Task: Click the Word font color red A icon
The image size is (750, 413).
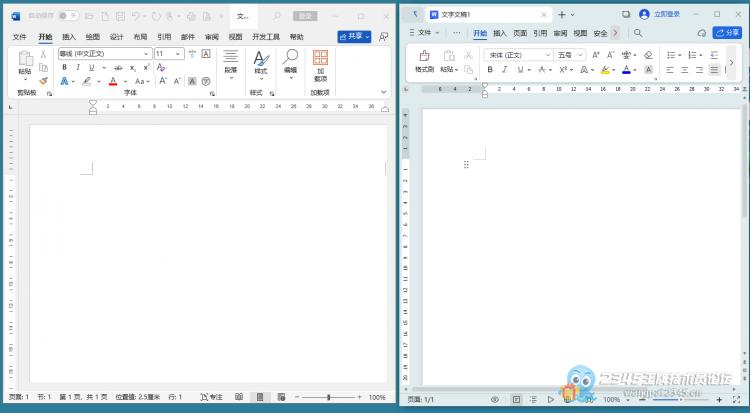Action: (x=112, y=81)
